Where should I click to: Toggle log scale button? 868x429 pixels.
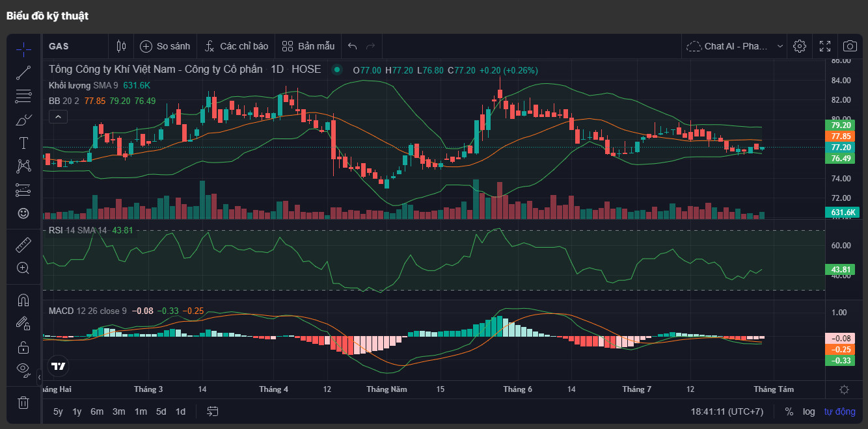point(808,411)
